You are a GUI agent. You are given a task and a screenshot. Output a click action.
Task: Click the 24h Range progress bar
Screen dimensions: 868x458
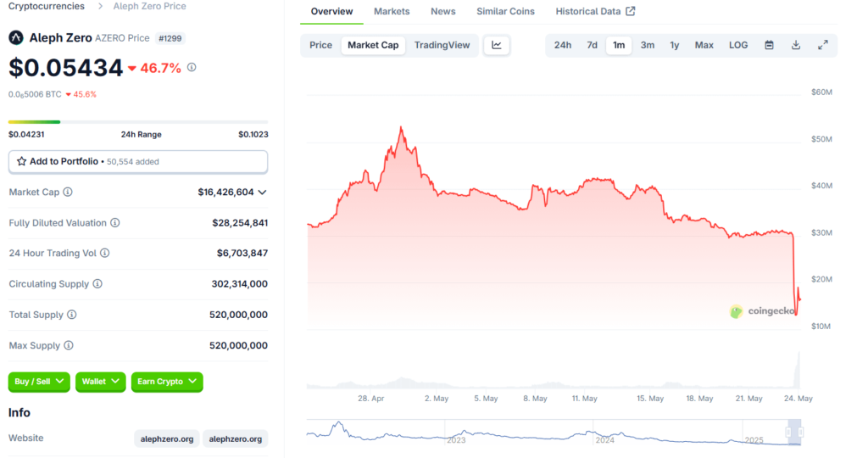tap(138, 122)
